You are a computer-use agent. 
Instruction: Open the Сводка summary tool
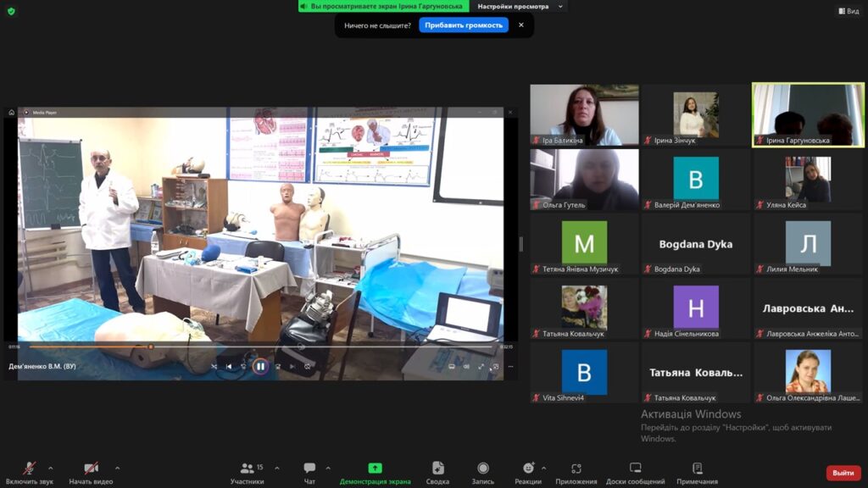pos(437,470)
